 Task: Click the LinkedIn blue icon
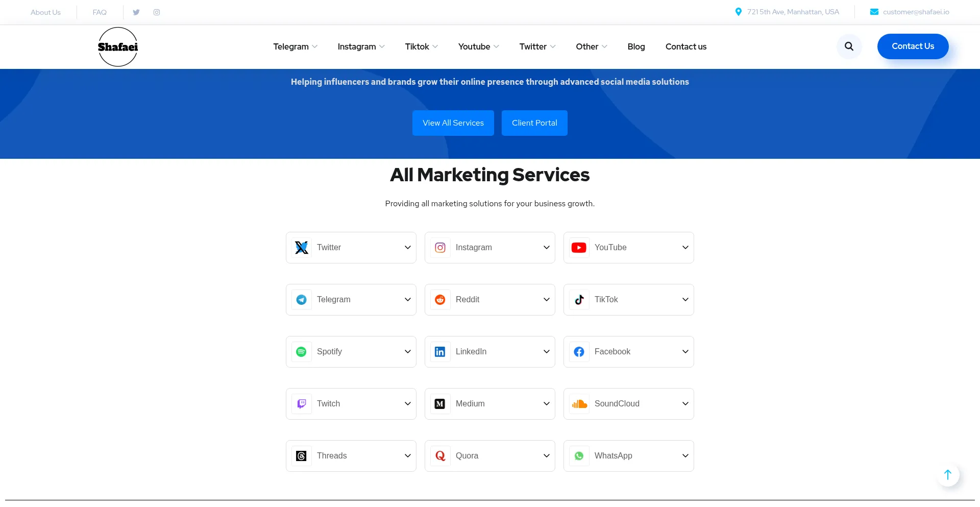point(440,352)
